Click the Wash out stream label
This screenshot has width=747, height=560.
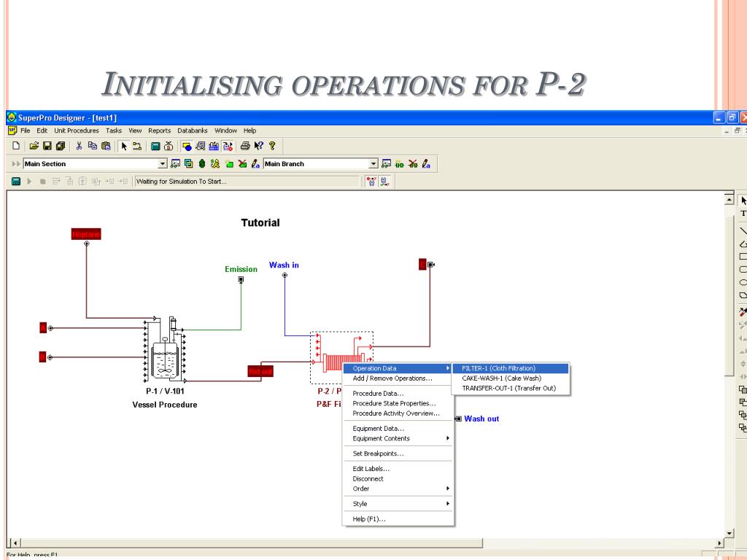tap(481, 419)
